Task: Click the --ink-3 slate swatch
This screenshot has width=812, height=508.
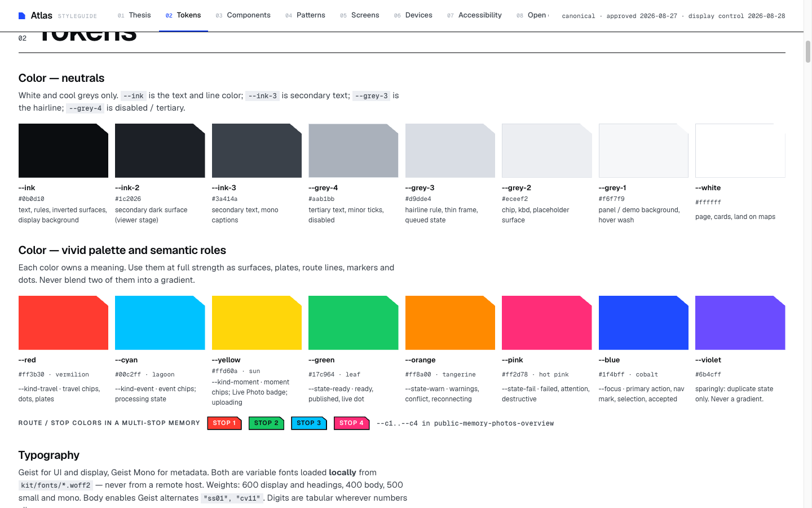Action: pos(257,151)
